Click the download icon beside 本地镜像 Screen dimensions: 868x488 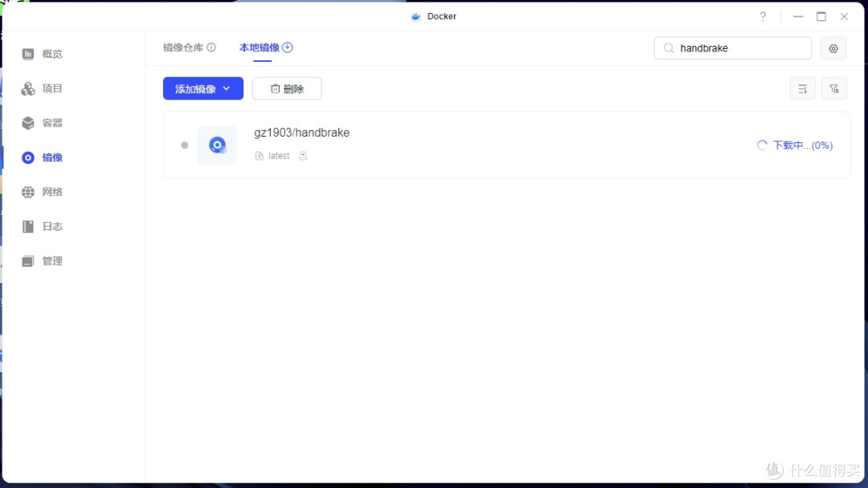click(x=287, y=47)
